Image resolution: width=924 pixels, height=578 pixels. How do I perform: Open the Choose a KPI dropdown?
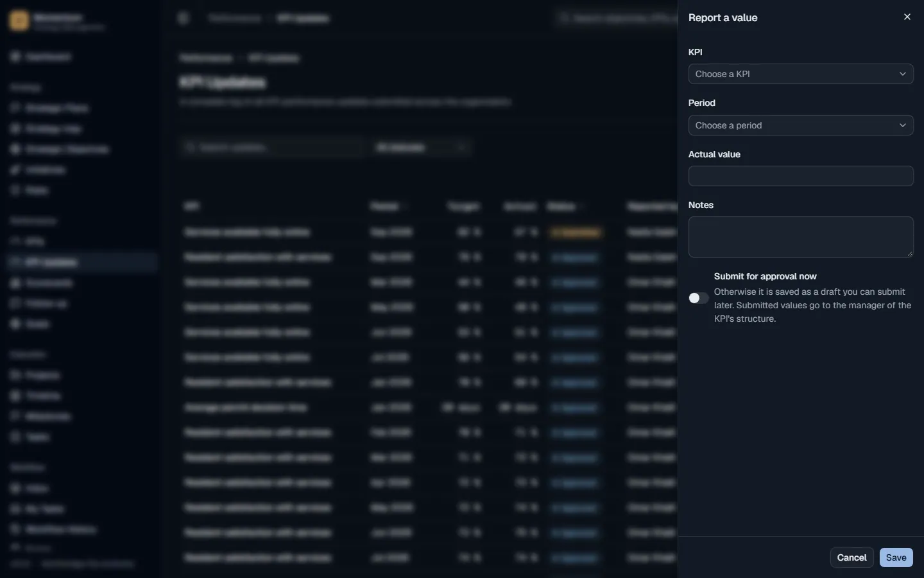point(801,74)
